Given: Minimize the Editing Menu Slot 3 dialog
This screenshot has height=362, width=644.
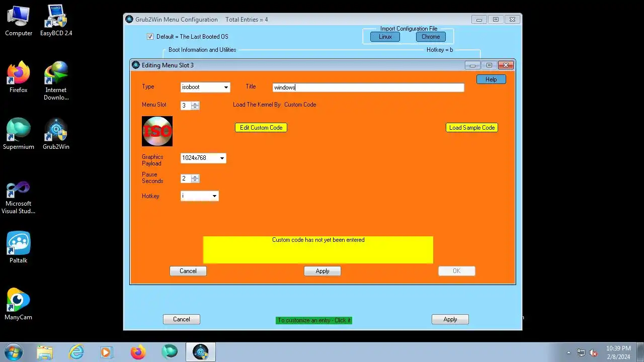Looking at the screenshot, I should [x=472, y=65].
